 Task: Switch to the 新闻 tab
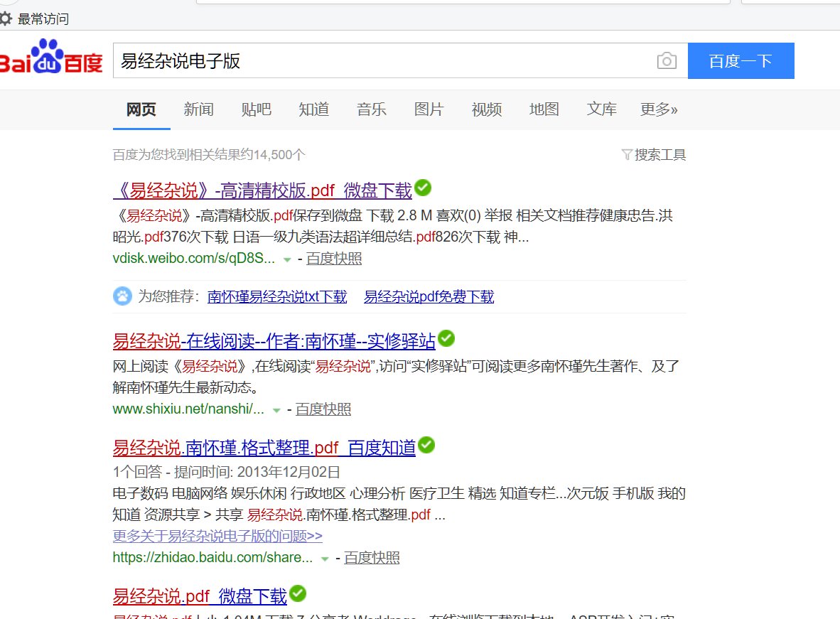[198, 110]
